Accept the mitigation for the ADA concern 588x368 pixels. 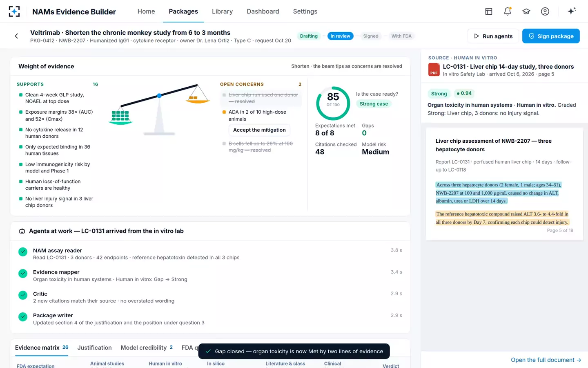(259, 130)
